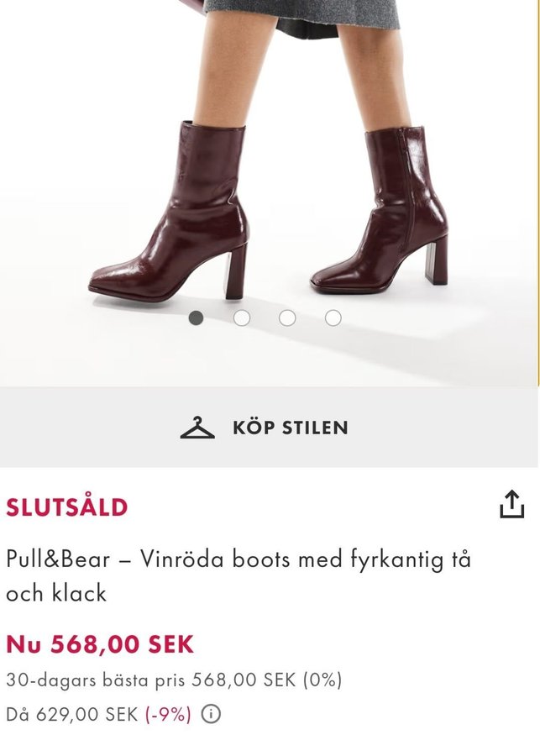Tap the 30-dagars bästa pris line
This screenshot has height=756, width=540.
[174, 680]
